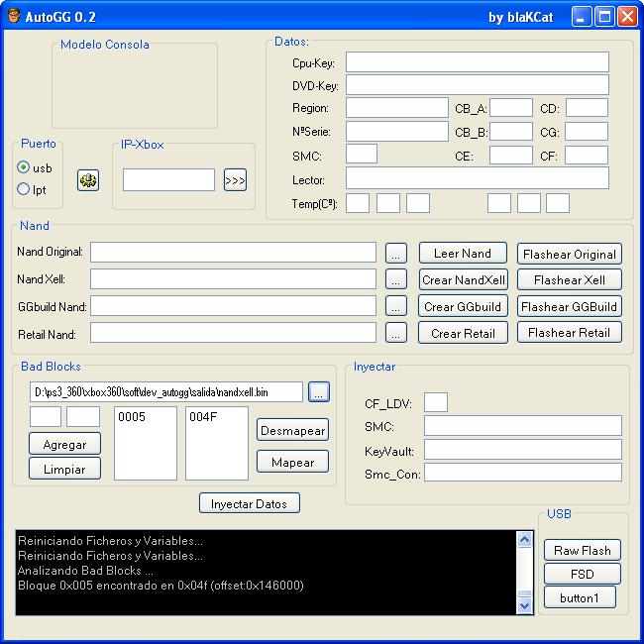This screenshot has height=644, width=644.
Task: Click Flashear Xell button
Action: (x=570, y=279)
